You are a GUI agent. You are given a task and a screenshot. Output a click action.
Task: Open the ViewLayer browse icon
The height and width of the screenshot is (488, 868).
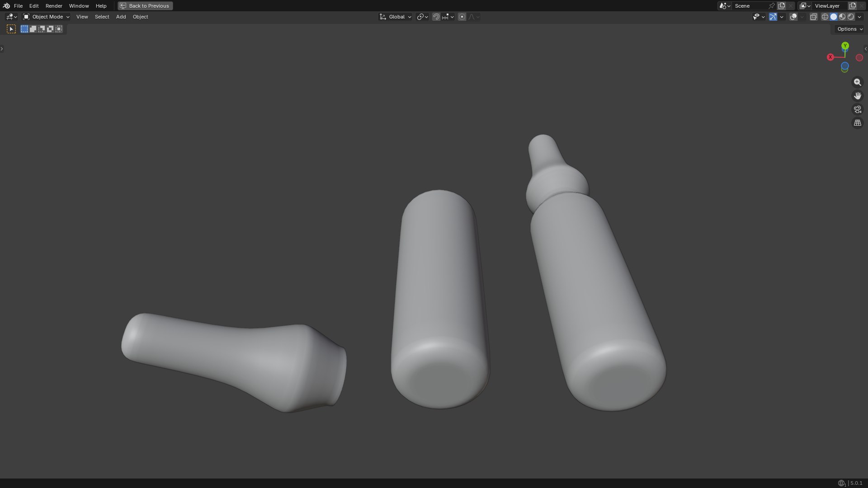(805, 6)
